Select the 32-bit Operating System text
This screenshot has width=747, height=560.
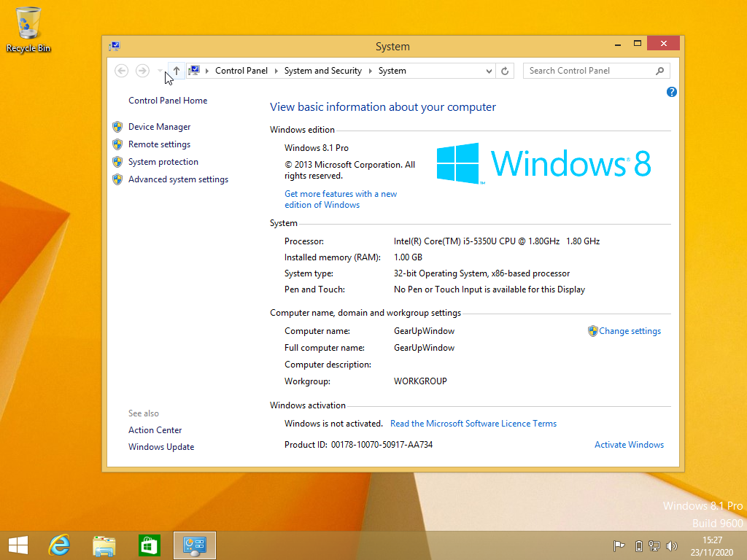coord(481,273)
